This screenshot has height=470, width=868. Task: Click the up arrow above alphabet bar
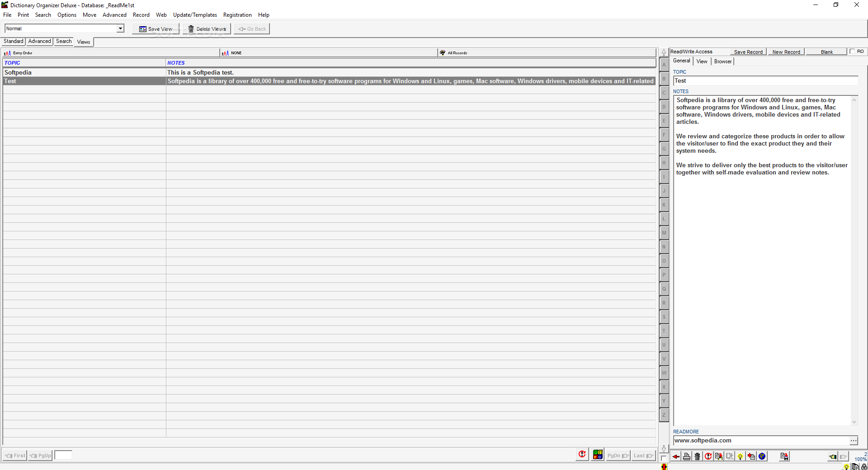tap(664, 52)
